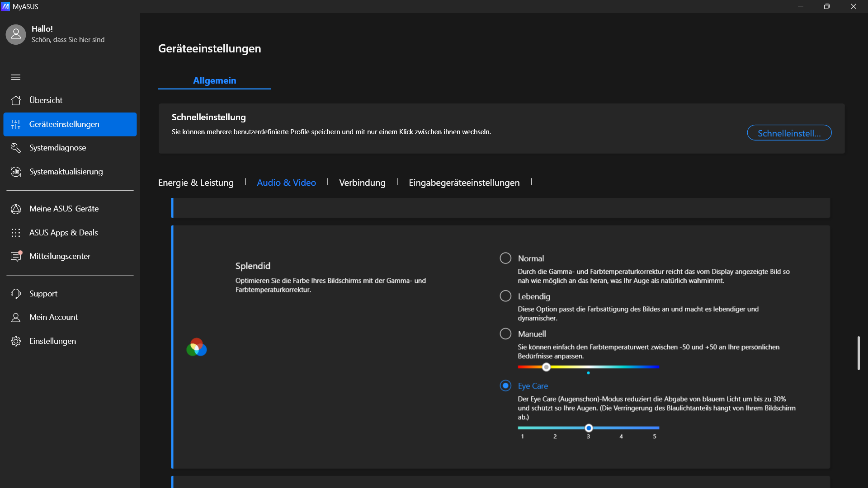The image size is (868, 488).
Task: Set Eye Care slider to level 4
Action: (x=621, y=427)
